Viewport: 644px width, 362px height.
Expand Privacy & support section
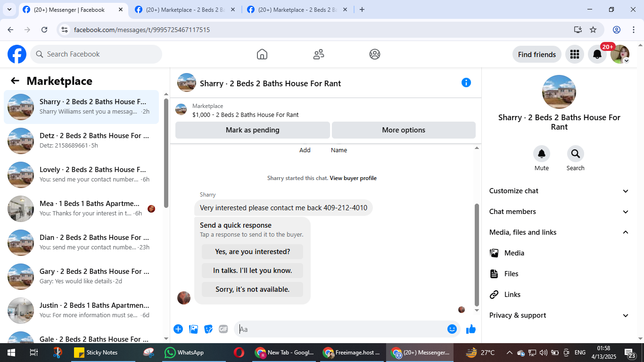coord(559,315)
